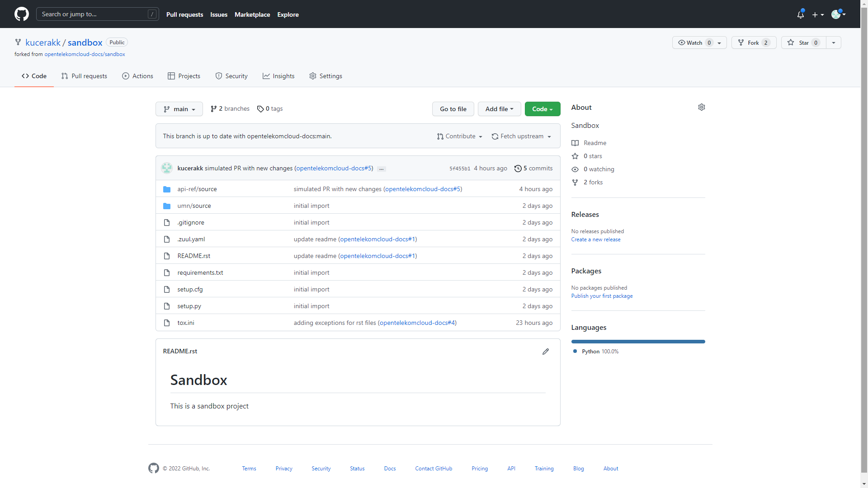Open the main branch selector
Viewport: 868px width, 488px height.
179,109
